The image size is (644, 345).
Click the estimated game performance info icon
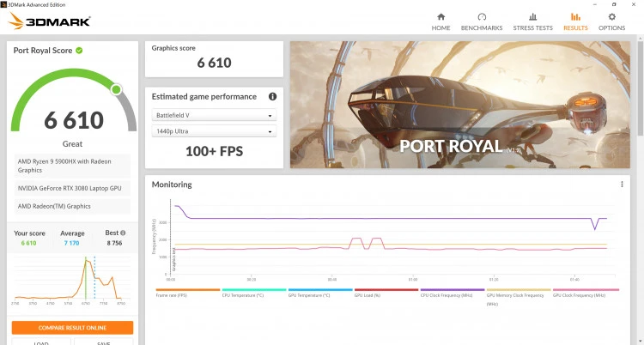tap(272, 96)
